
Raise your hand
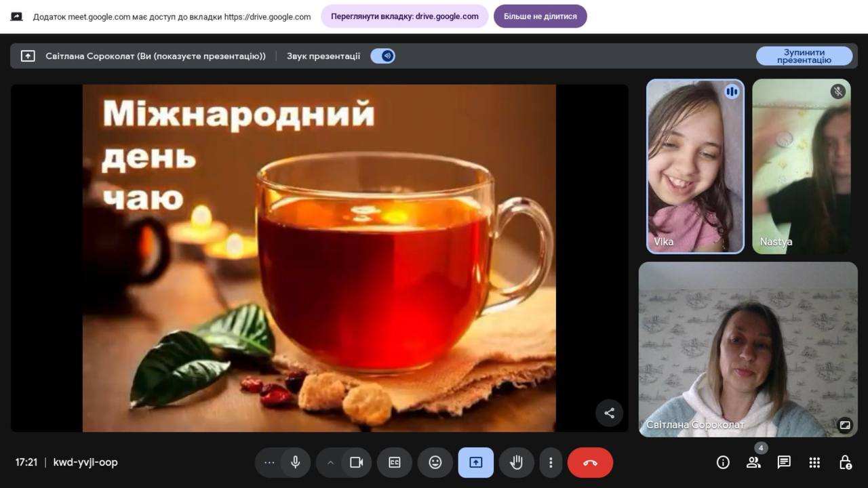tap(517, 462)
